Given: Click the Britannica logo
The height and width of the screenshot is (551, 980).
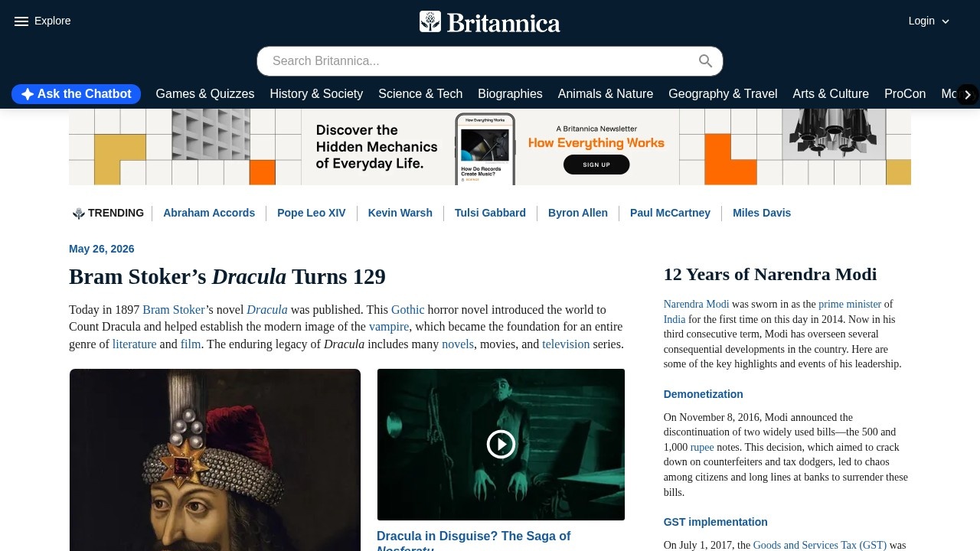Looking at the screenshot, I should click(x=490, y=22).
